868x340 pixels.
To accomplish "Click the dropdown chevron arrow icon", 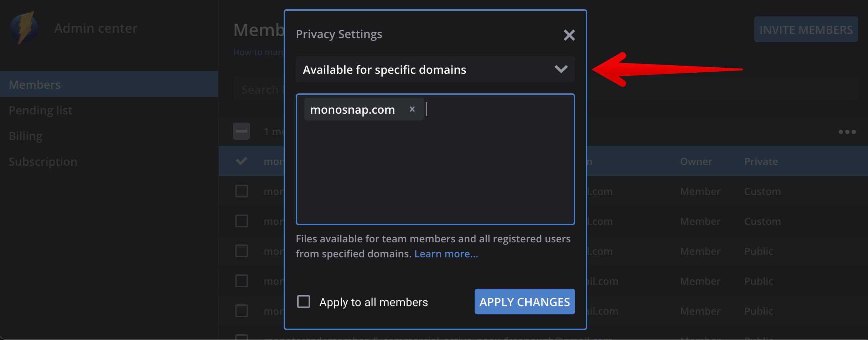I will 561,69.
